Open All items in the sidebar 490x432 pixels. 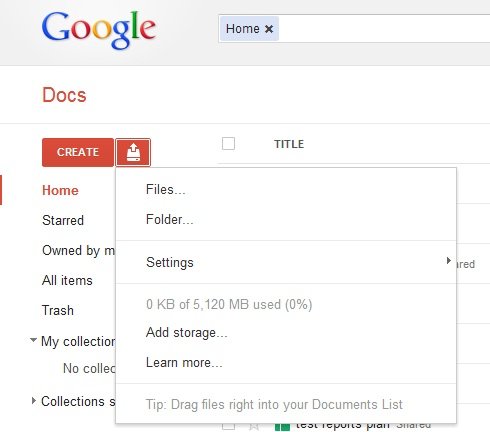pyautogui.click(x=67, y=280)
